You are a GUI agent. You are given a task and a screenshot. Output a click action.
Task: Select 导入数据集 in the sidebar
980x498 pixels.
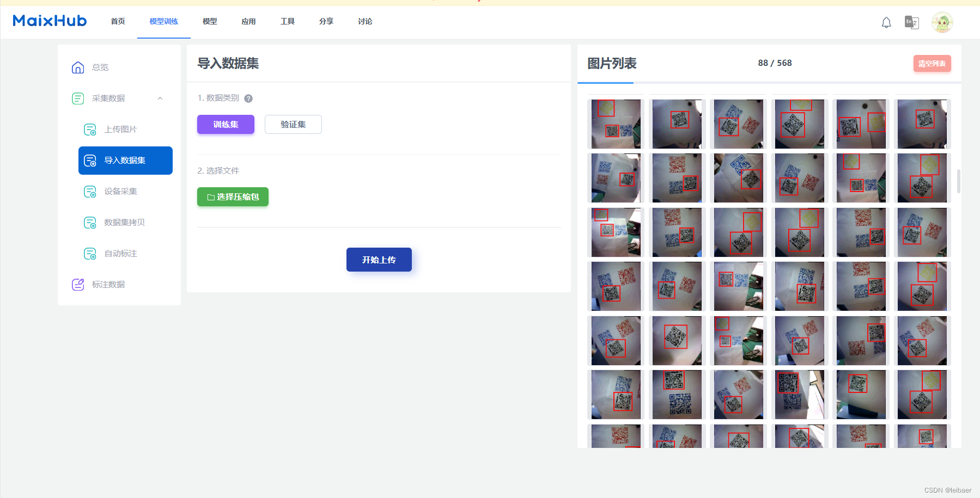coord(125,161)
